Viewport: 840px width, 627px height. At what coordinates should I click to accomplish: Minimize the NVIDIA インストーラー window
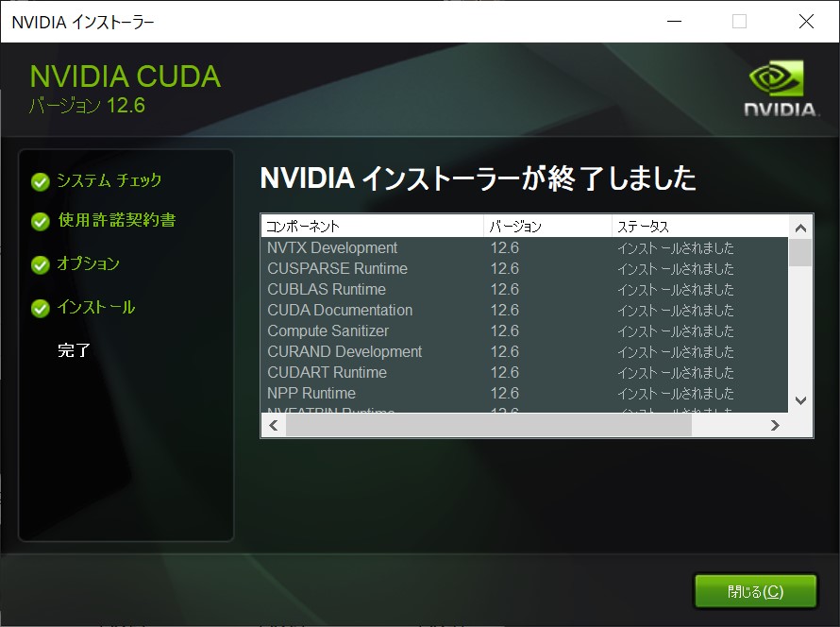click(x=674, y=22)
